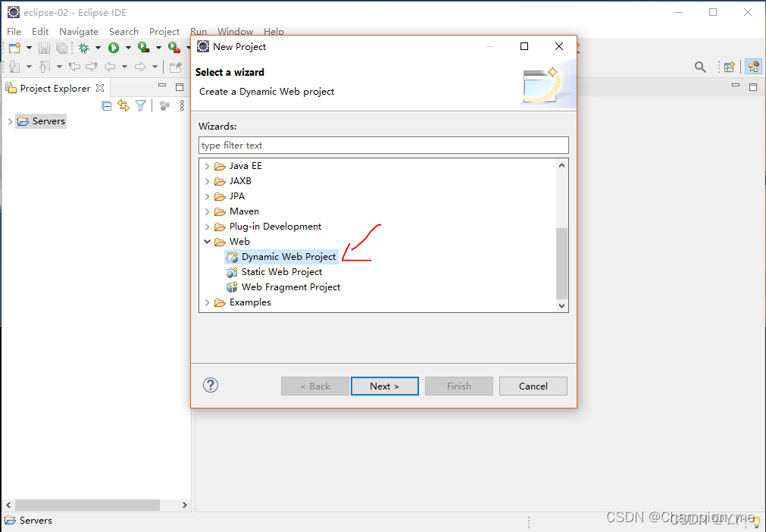Open the Edit menu
The image size is (766, 532).
tap(40, 31)
